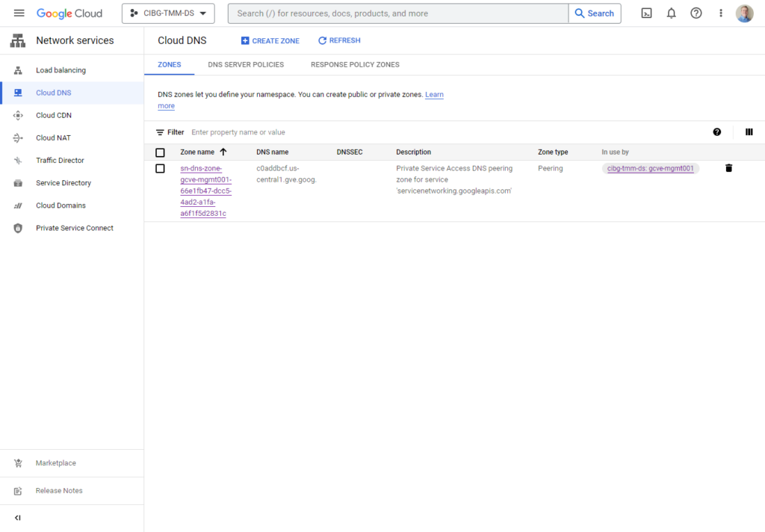Click the blue Search button
The height and width of the screenshot is (532, 765).
tap(595, 13)
